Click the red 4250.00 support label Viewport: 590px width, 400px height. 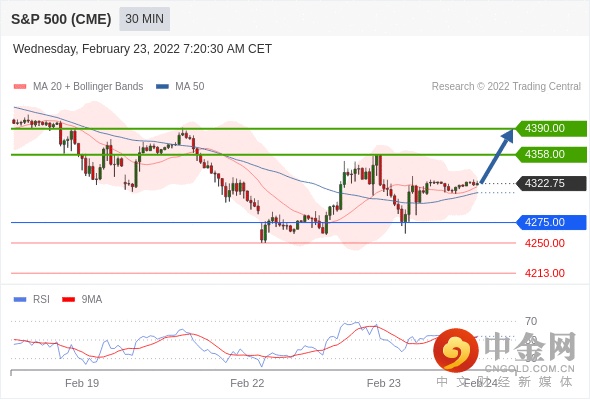click(545, 243)
